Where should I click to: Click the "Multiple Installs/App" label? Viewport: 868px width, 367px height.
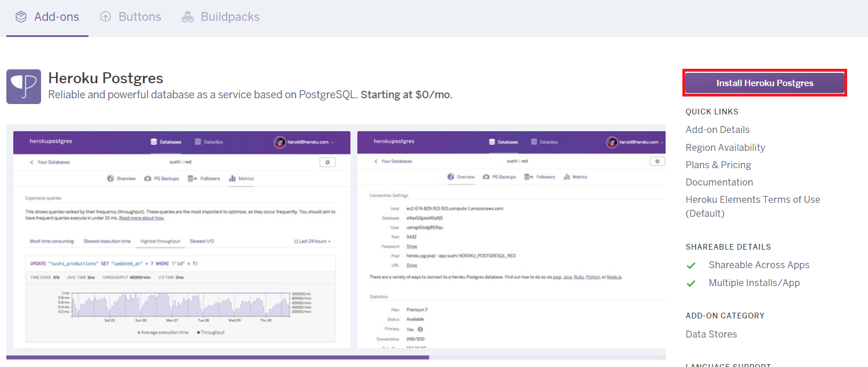pos(755,283)
